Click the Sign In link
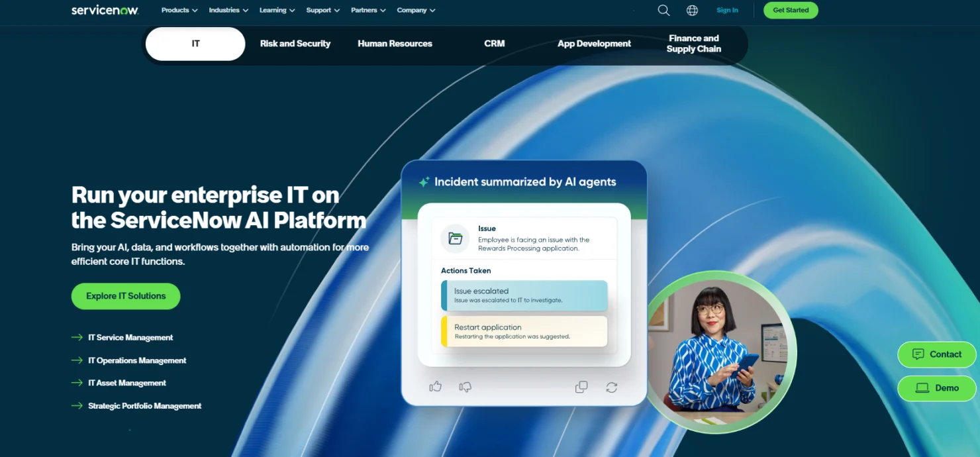Image resolution: width=980 pixels, height=457 pixels. pos(727,10)
